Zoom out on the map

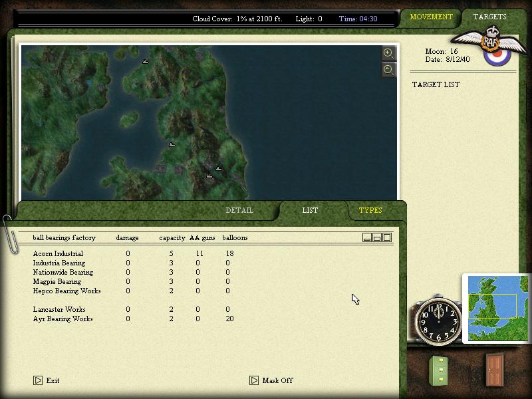point(388,69)
